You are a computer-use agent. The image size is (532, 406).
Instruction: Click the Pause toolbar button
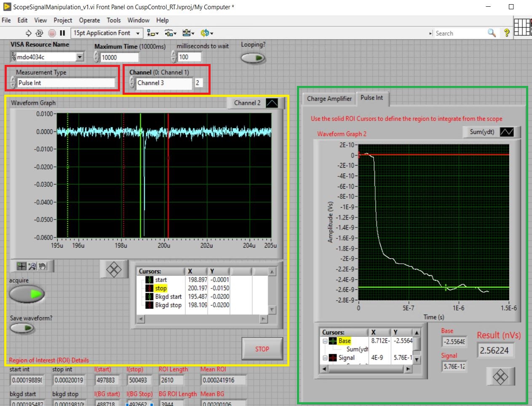pos(62,33)
